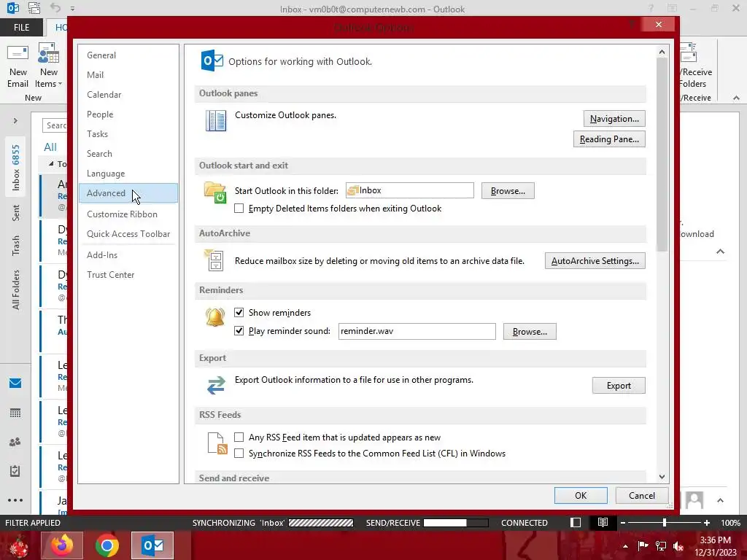This screenshot has height=560, width=747.
Task: Select Trust Center options category
Action: point(128,275)
